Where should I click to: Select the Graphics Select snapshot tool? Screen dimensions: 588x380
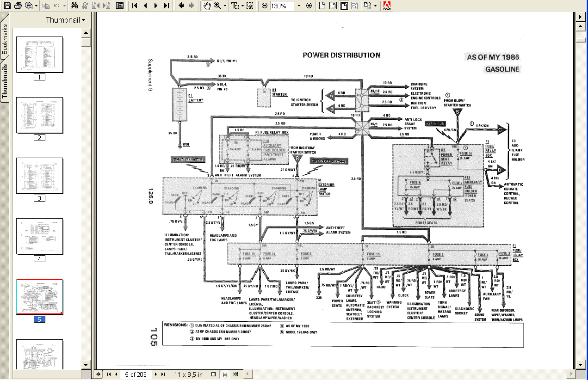coord(250,6)
